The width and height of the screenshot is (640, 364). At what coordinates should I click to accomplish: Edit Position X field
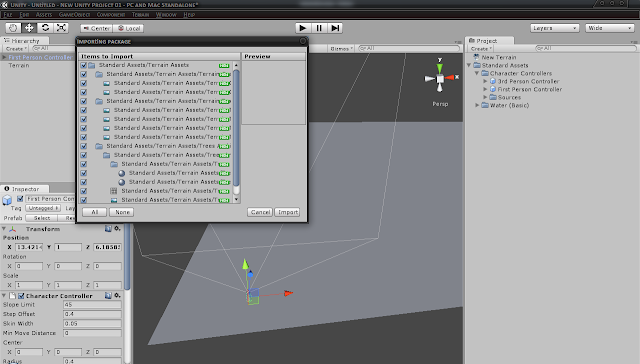29,247
